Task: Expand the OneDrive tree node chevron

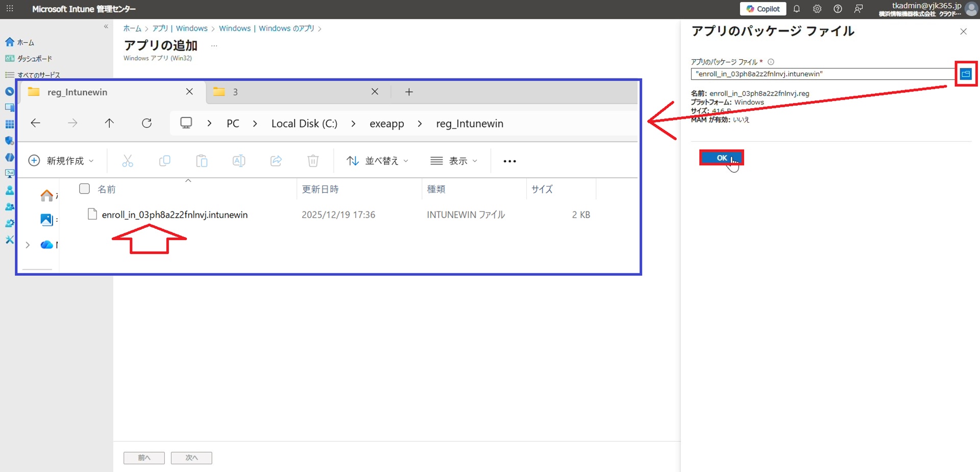Action: coord(28,245)
